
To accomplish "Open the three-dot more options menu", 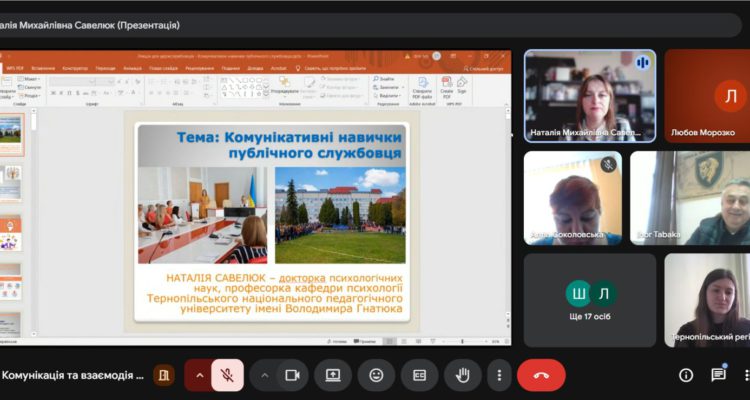I will pos(499,375).
